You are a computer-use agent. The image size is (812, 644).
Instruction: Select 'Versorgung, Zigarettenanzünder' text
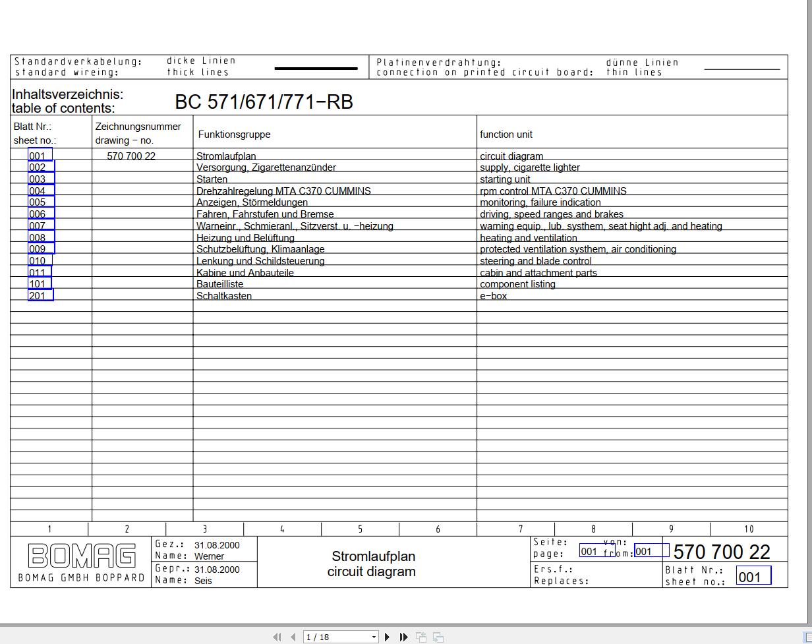(x=266, y=167)
